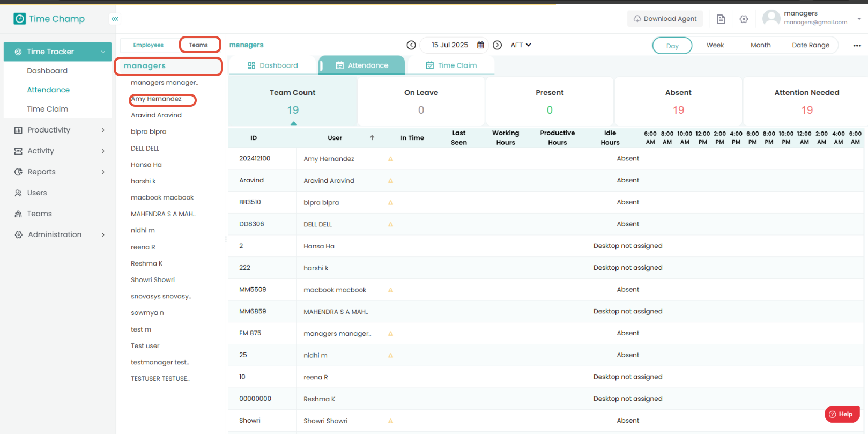Sort by User column arrow icon
Image resolution: width=868 pixels, height=434 pixels.
tap(372, 138)
